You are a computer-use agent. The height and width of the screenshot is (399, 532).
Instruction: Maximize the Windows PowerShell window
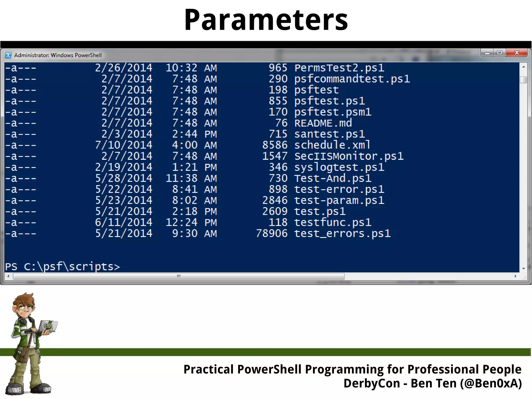point(500,53)
